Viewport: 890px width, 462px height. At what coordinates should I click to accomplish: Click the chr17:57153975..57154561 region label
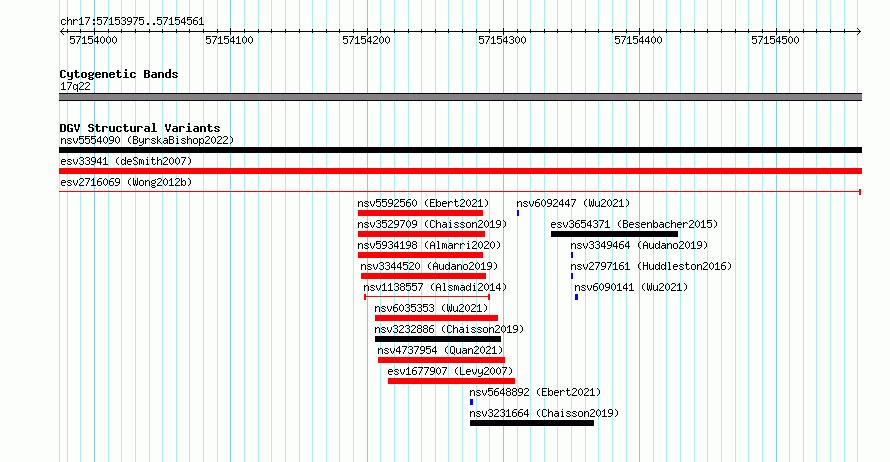pos(132,22)
